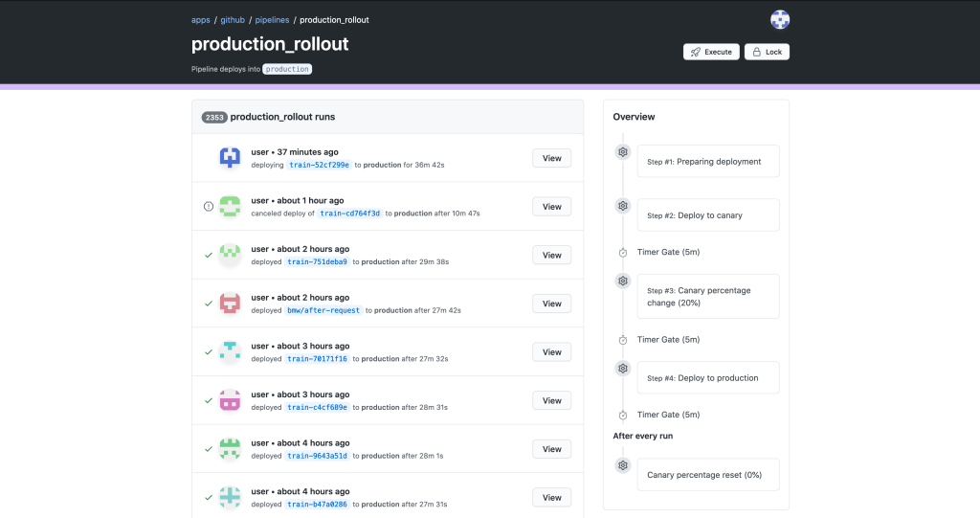
Task: Click the gear icon beside Deploy to canary
Action: click(623, 206)
